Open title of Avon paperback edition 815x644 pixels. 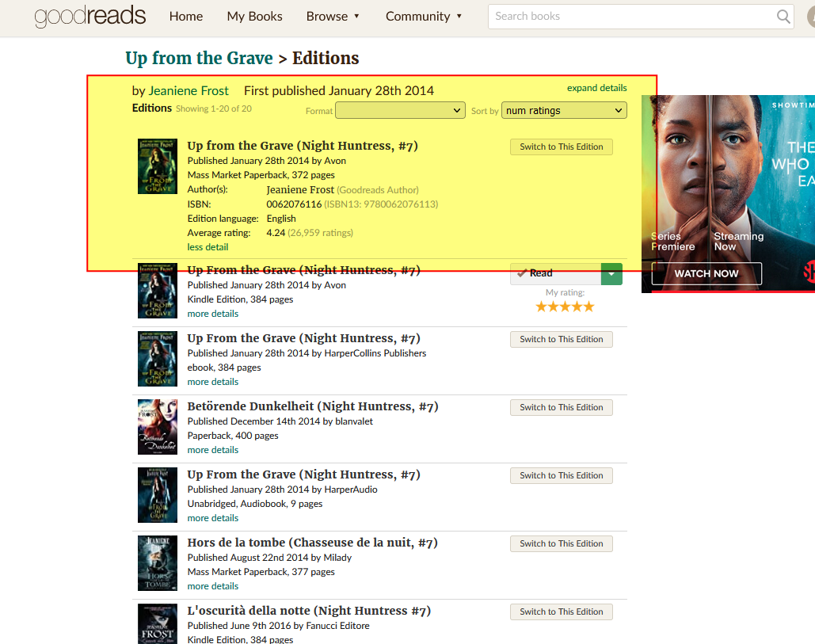[x=303, y=146]
